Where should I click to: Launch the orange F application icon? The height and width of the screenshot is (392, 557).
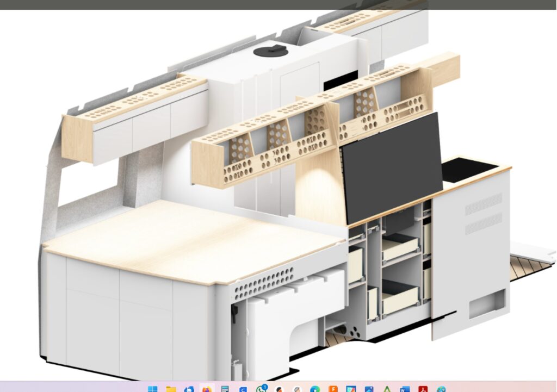click(333, 389)
